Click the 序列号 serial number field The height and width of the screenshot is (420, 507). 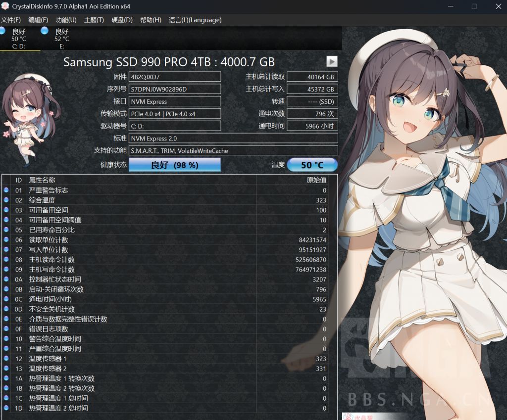pyautogui.click(x=174, y=89)
